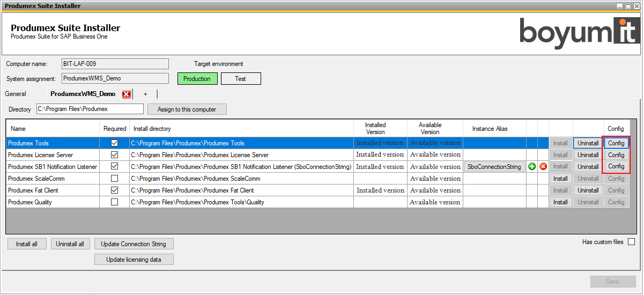Enable Required checkbox for Produmex ScaleComm

click(114, 179)
